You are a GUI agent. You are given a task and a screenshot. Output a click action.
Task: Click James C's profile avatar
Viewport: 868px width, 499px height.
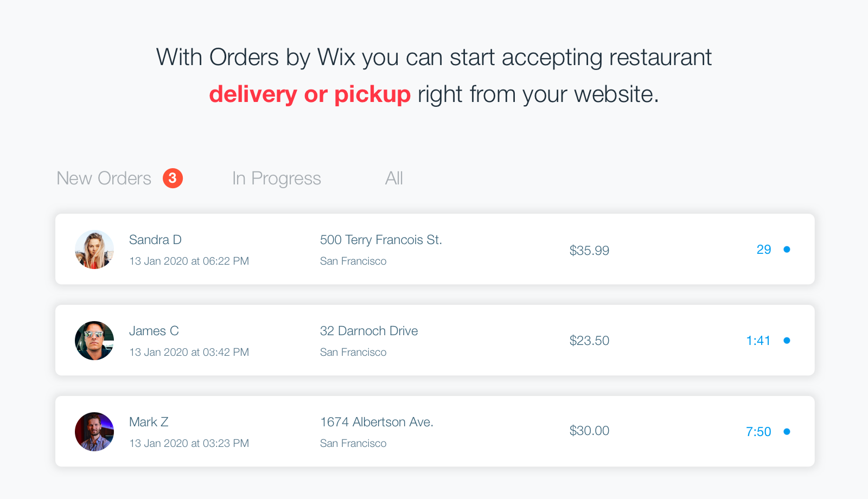[94, 341]
